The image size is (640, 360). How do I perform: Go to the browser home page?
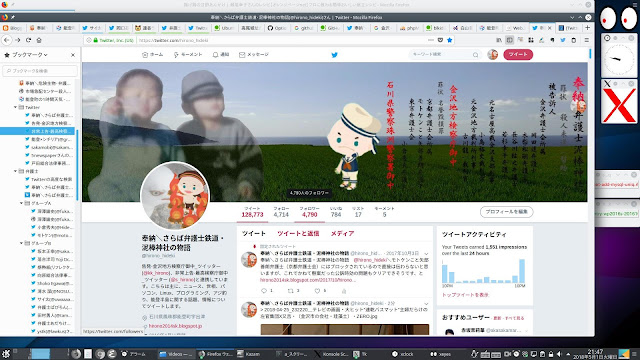[x=39, y=40]
